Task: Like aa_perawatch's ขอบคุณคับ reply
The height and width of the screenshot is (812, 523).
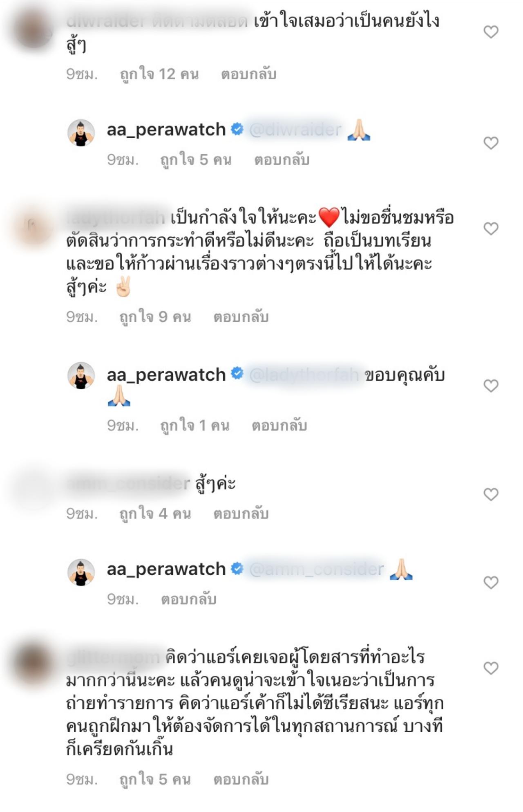Action: [x=491, y=385]
